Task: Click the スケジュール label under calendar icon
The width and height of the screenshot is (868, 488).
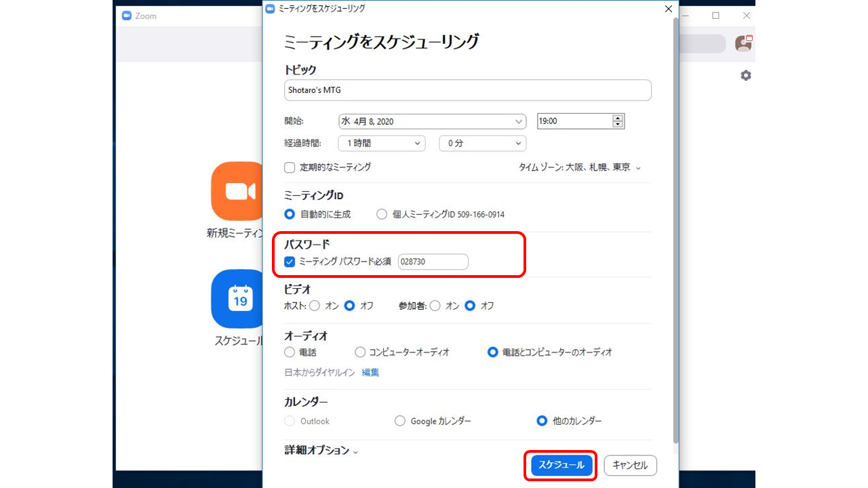Action: pyautogui.click(x=238, y=341)
